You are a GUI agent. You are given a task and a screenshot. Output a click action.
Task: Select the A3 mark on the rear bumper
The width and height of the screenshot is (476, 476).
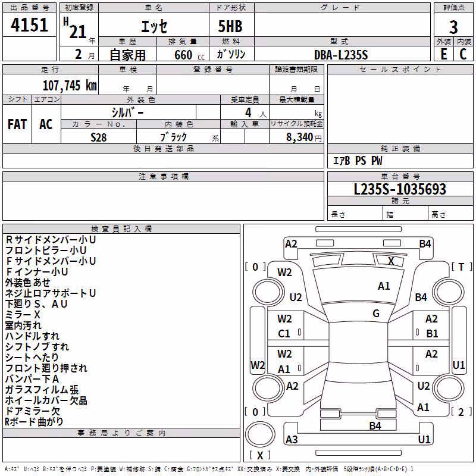(292, 439)
